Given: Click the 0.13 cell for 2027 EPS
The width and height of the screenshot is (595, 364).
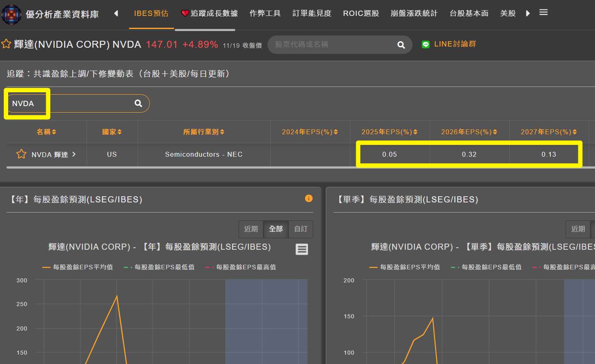Looking at the screenshot, I should coord(549,154).
